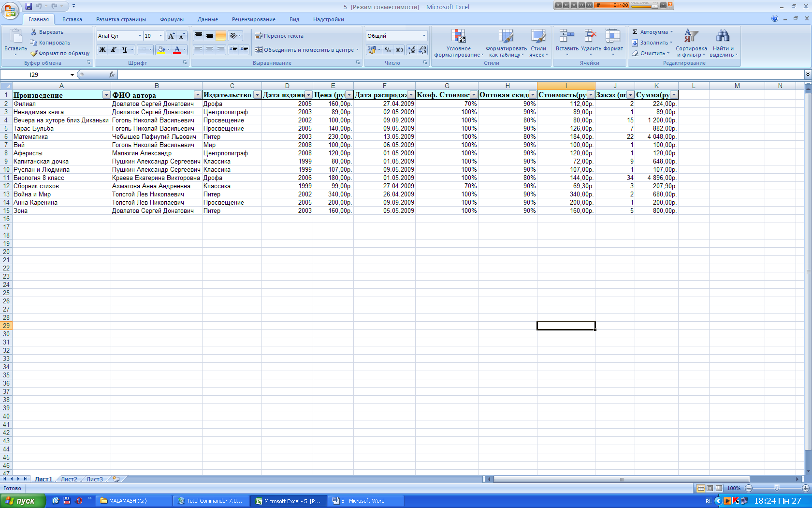Toggle italic formatting (К button)
This screenshot has height=508, width=812.
tap(114, 50)
